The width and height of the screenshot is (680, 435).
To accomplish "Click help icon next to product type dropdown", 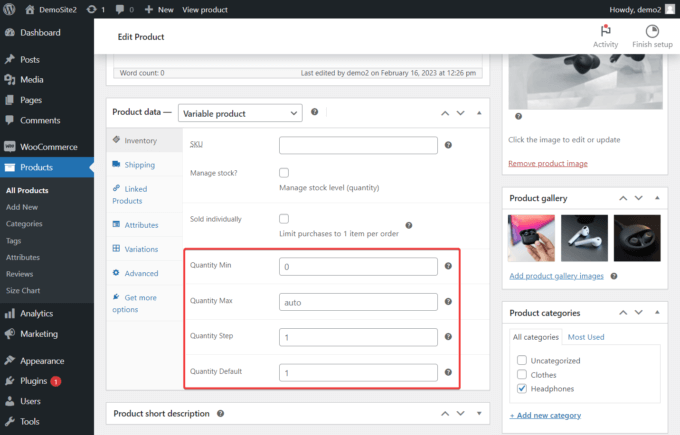I will tap(314, 112).
